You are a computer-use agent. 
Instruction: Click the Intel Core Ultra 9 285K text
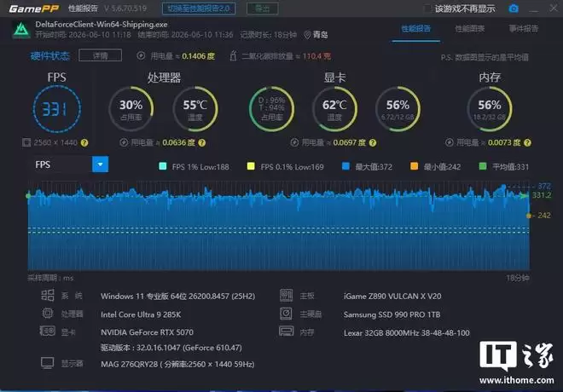(x=141, y=314)
